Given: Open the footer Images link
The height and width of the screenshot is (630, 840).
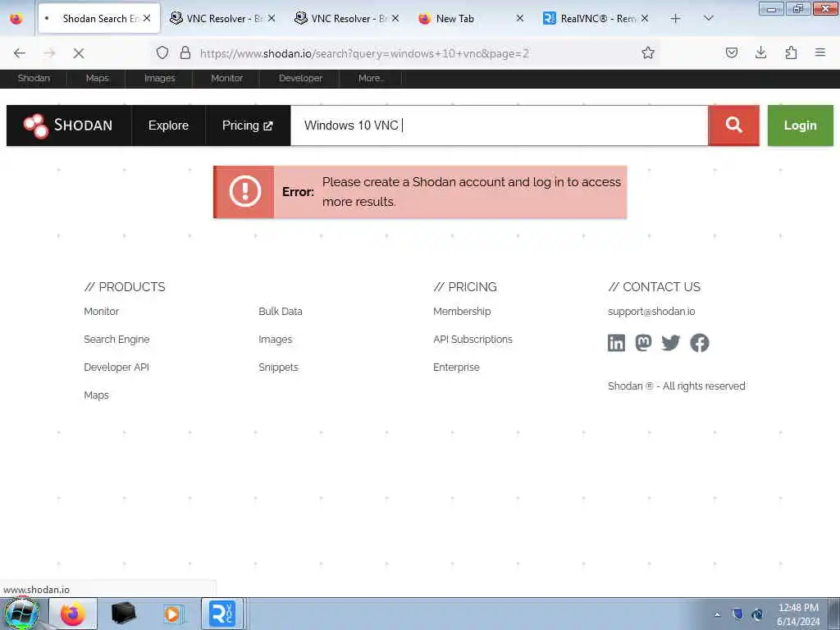Looking at the screenshot, I should pyautogui.click(x=276, y=339).
